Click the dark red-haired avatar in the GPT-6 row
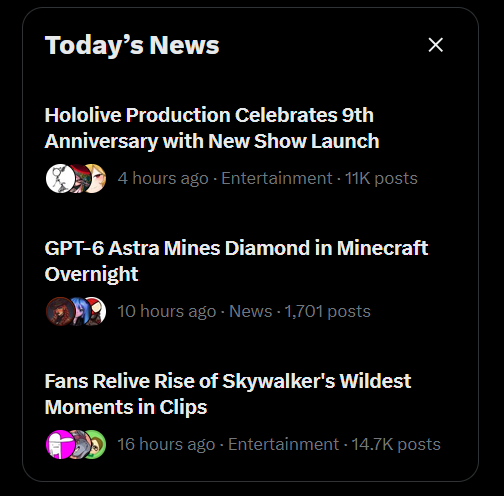This screenshot has height=496, width=504. [x=60, y=311]
